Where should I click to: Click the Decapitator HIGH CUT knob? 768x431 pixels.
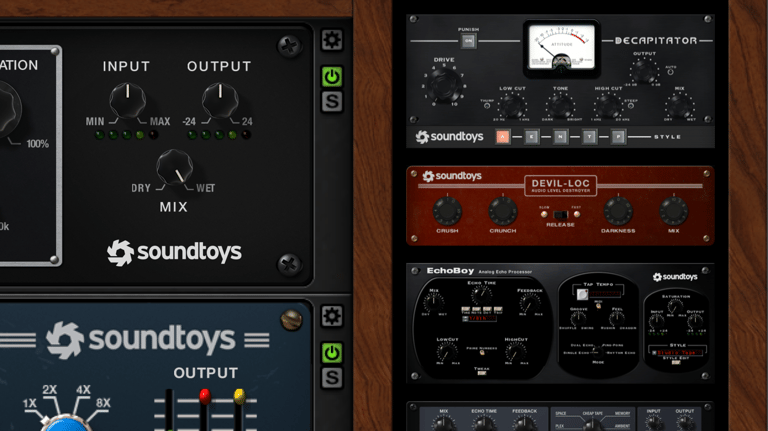(608, 106)
